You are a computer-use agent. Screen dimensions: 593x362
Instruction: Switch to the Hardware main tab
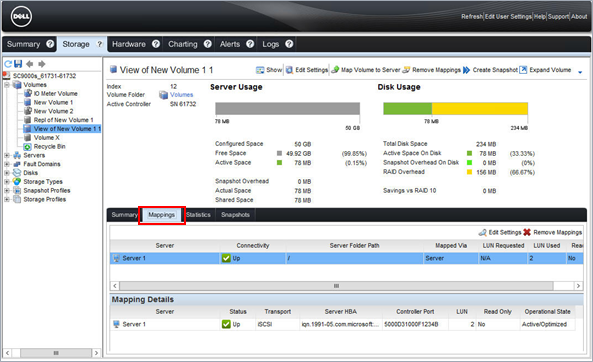(129, 44)
